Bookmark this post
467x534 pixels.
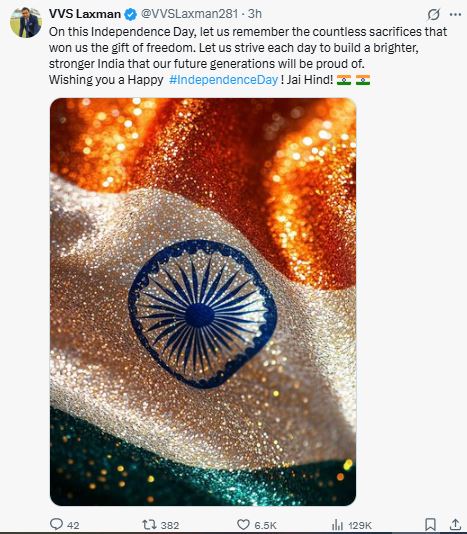pos(430,524)
